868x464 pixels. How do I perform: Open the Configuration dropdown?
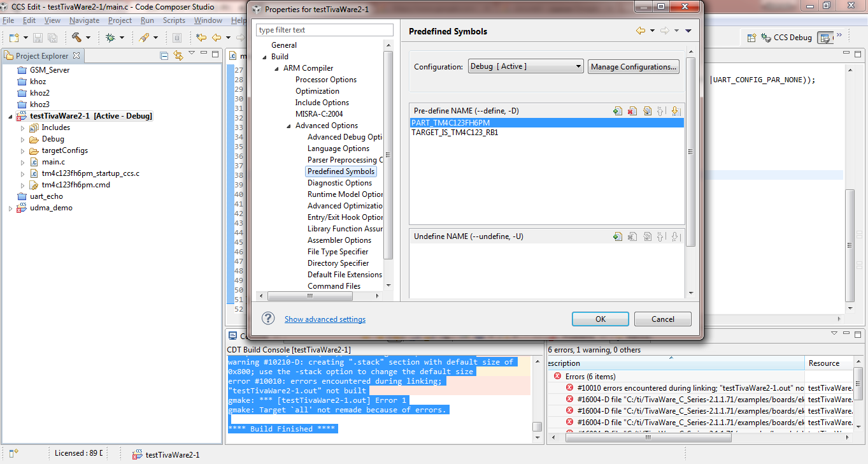tap(526, 66)
